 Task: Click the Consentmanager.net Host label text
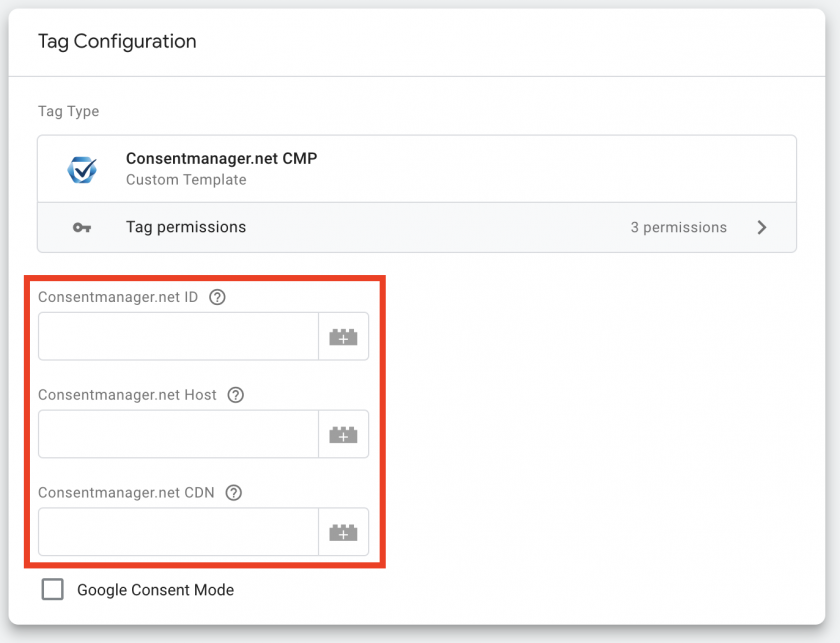point(128,395)
